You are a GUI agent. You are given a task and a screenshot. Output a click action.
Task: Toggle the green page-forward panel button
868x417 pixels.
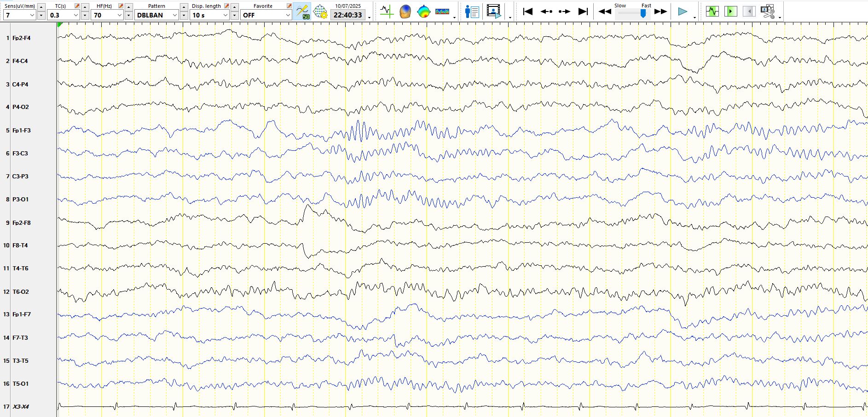pyautogui.click(x=730, y=11)
